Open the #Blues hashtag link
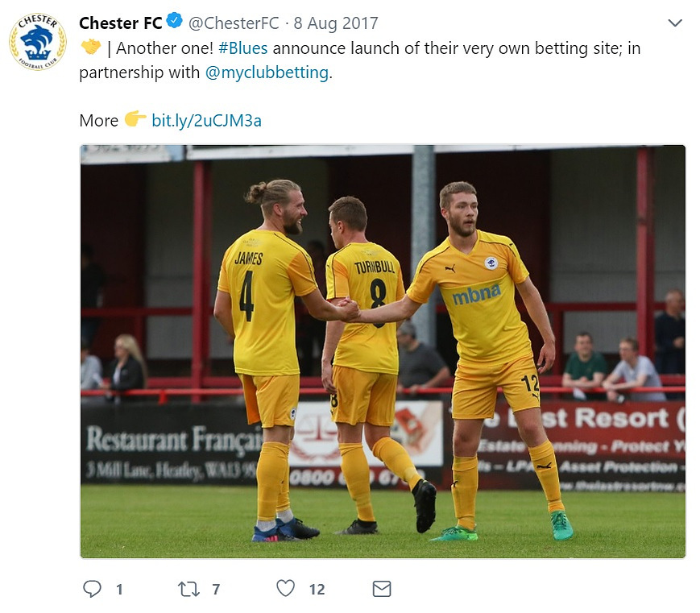 [x=242, y=48]
